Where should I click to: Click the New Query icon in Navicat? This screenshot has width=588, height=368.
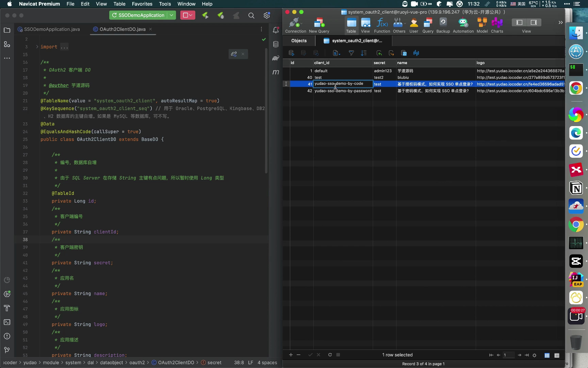[x=319, y=25]
